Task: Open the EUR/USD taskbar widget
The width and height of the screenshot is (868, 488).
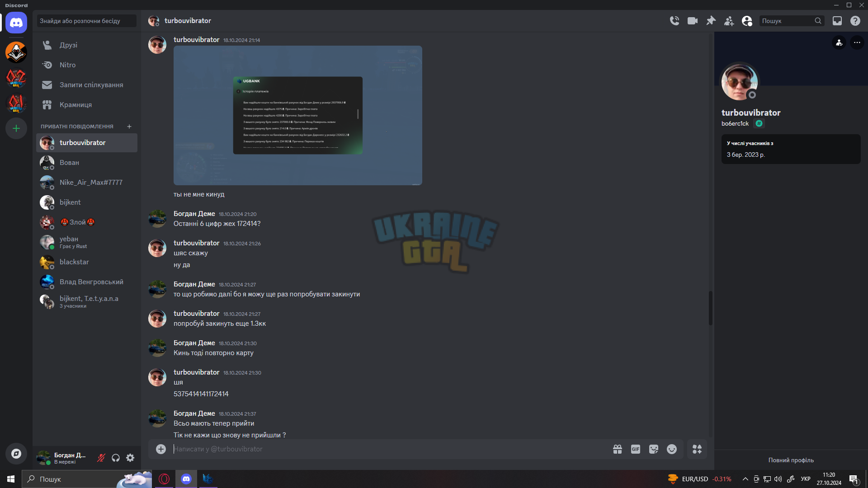Action: click(x=699, y=479)
